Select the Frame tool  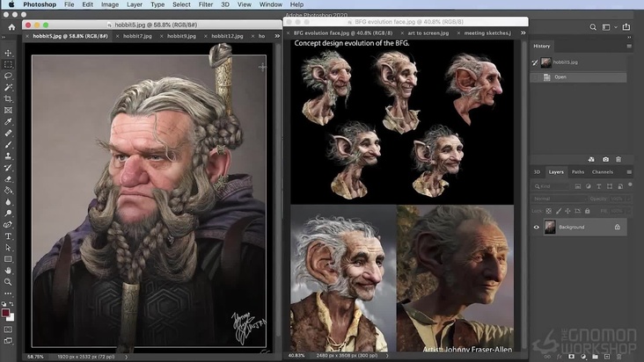8,111
